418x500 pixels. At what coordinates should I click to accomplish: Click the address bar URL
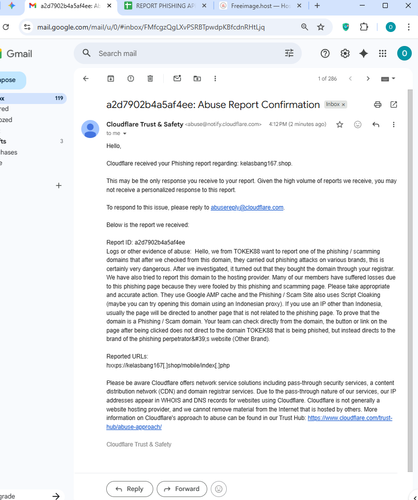pyautogui.click(x=151, y=27)
